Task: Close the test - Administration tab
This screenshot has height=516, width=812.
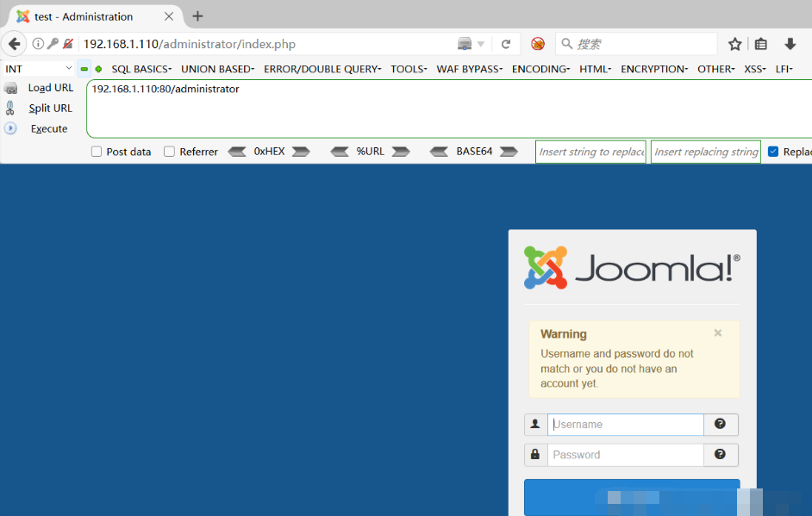Action: [169, 16]
